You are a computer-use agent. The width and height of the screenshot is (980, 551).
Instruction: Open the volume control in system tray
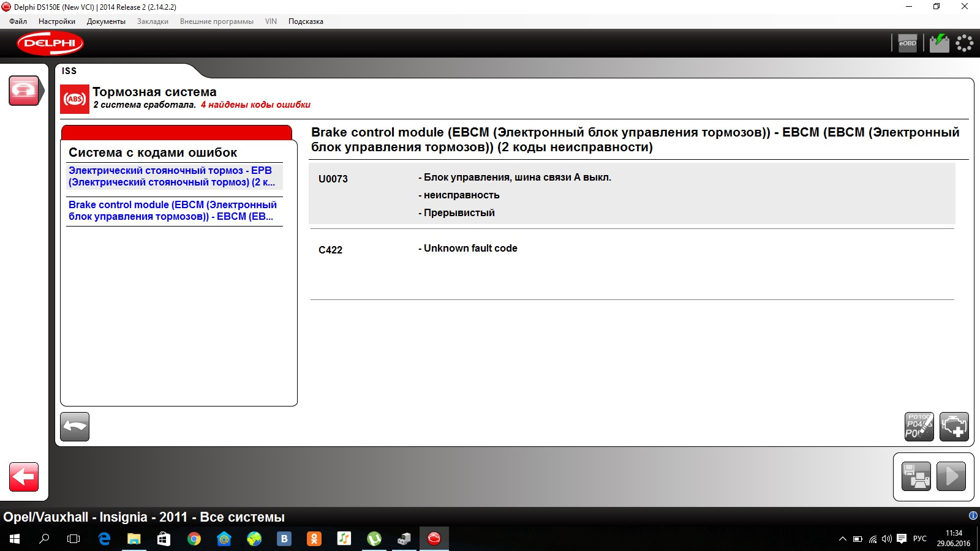[887, 539]
